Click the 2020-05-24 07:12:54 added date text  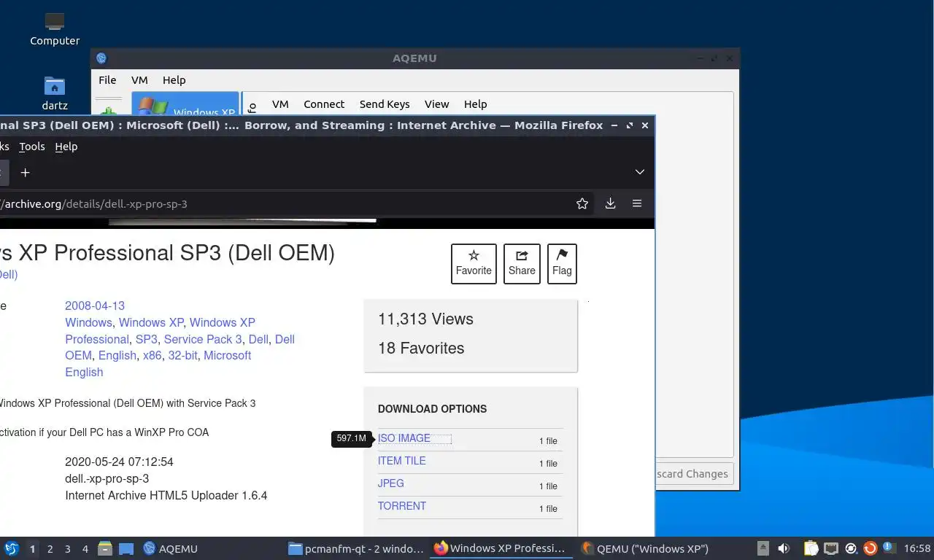119,462
